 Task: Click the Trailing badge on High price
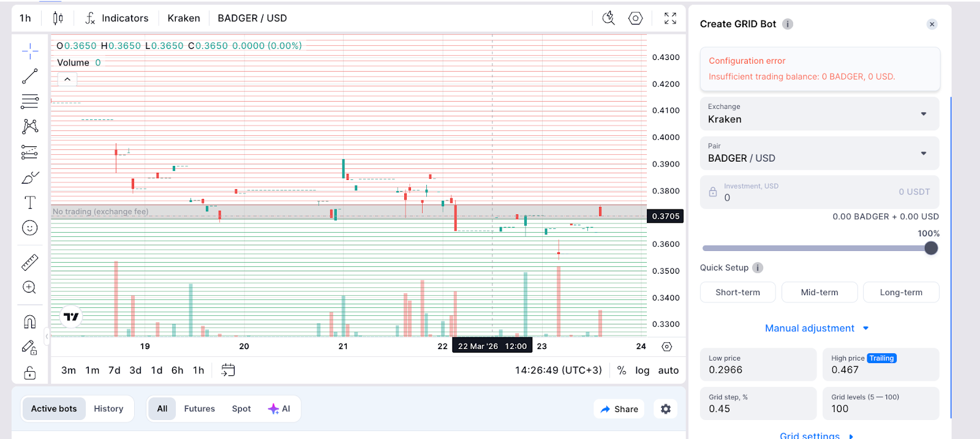point(881,358)
